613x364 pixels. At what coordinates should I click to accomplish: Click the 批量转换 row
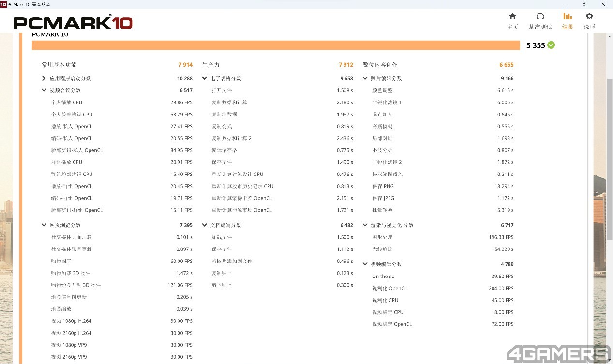pos(443,210)
